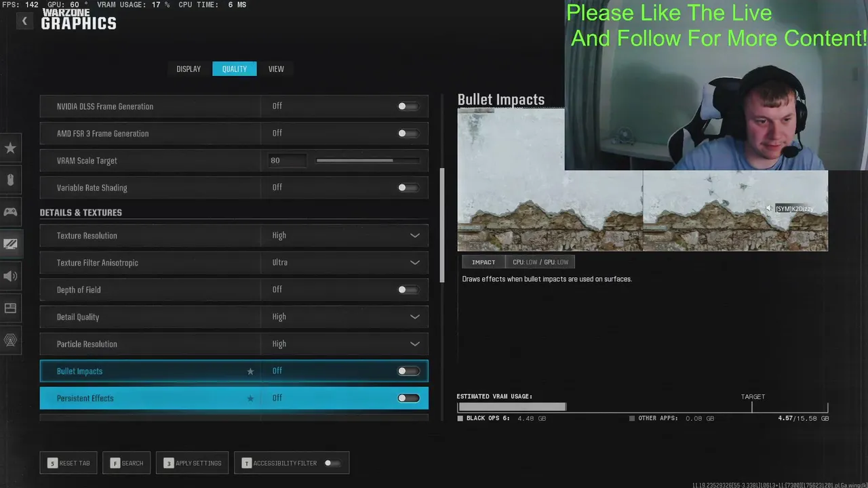The image size is (868, 488).
Task: Click the CPU: LOW / GPU: LOW label
Action: (x=540, y=262)
